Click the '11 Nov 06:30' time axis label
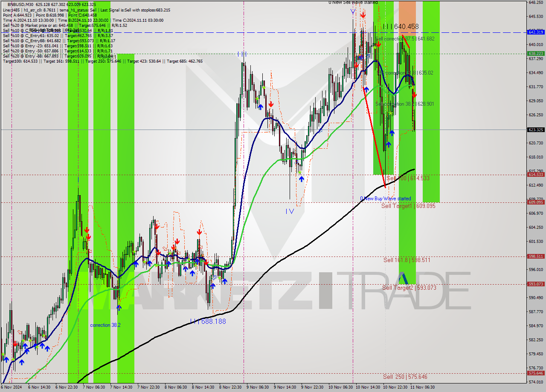The width and height of the screenshot is (546, 392). pyautogui.click(x=422, y=387)
